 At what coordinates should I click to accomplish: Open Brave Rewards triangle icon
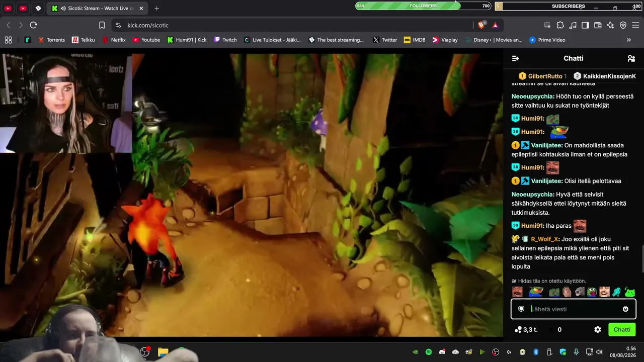pyautogui.click(x=495, y=25)
